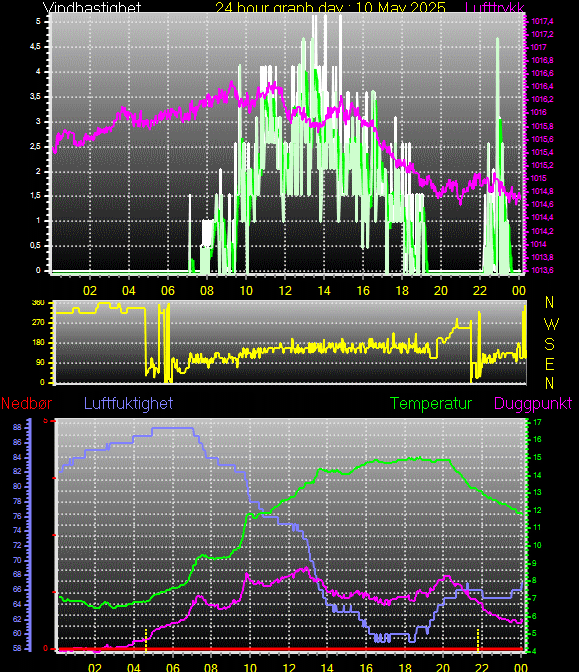The width and height of the screenshot is (579, 672).
Task: Select the magenta Duggpunkt legend label
Action: [x=533, y=403]
